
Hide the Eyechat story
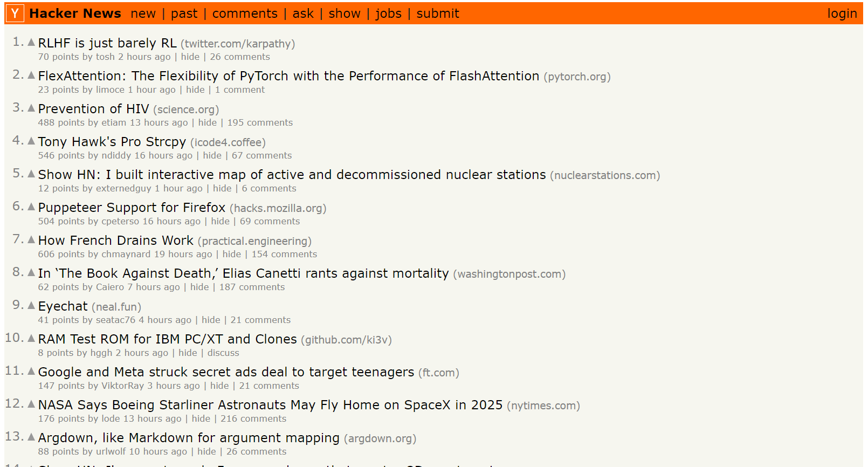click(211, 320)
